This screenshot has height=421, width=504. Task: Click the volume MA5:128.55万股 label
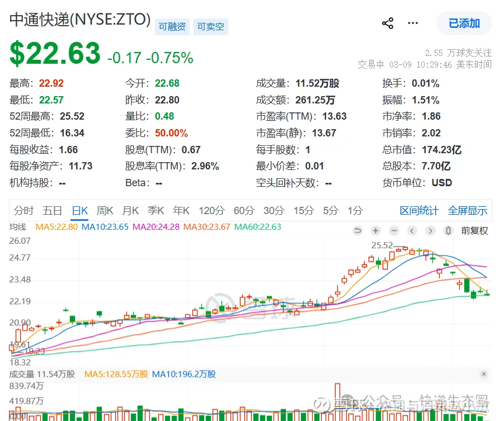point(116,374)
